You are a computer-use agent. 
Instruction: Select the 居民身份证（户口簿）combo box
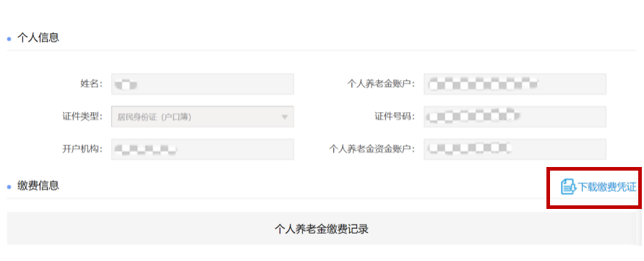202,116
